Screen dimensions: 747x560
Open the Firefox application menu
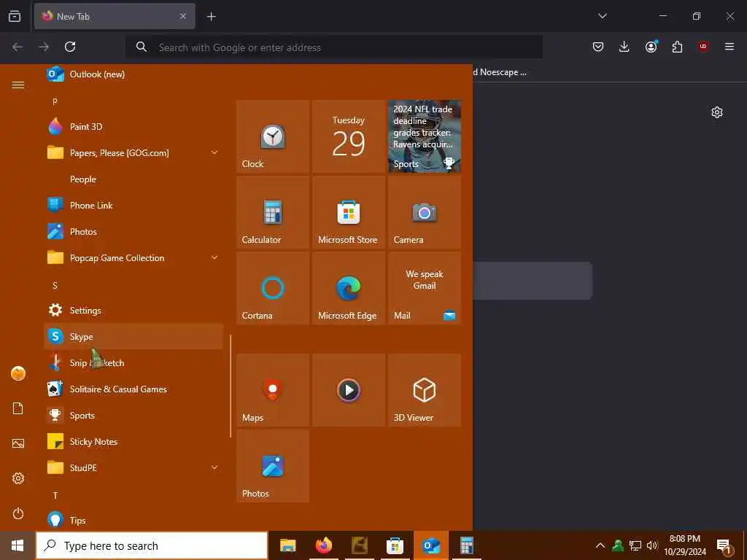click(729, 47)
